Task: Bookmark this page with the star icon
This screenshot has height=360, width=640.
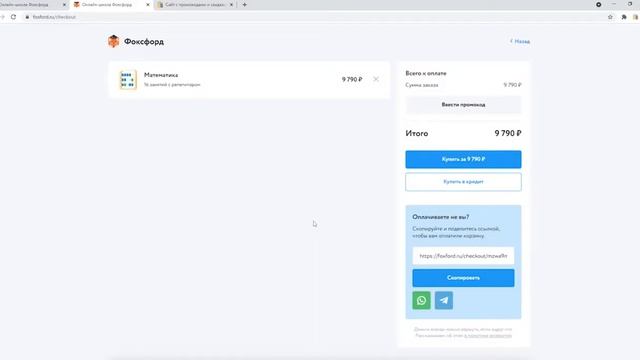Action: pos(610,17)
